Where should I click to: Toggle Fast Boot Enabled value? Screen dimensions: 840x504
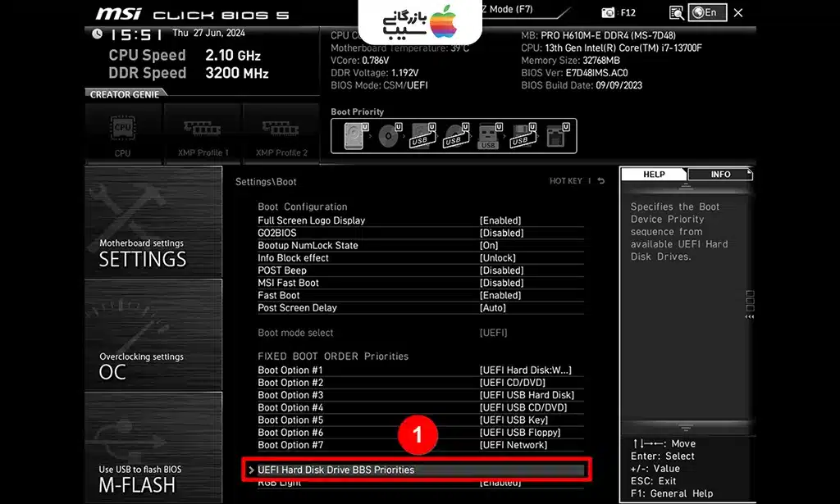[x=500, y=295]
